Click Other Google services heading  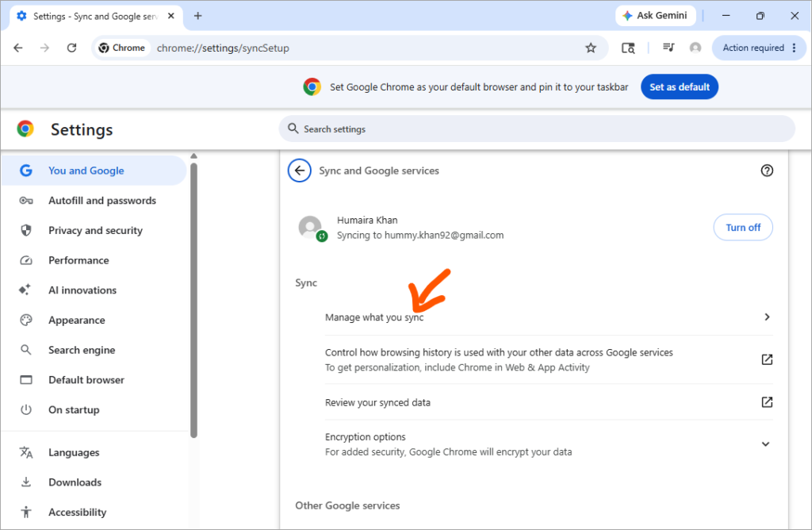pos(347,505)
